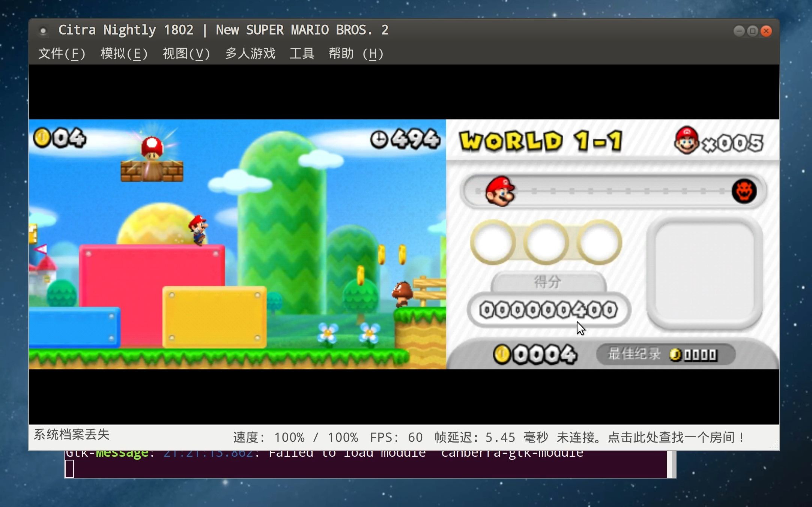Open the 工具 menu
Screen dimensions: 812x507
point(302,53)
